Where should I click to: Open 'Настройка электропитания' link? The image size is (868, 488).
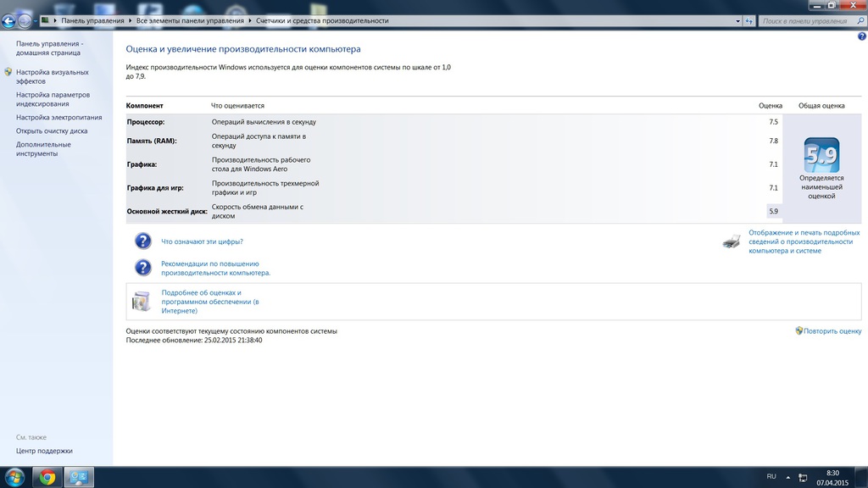[x=58, y=117]
